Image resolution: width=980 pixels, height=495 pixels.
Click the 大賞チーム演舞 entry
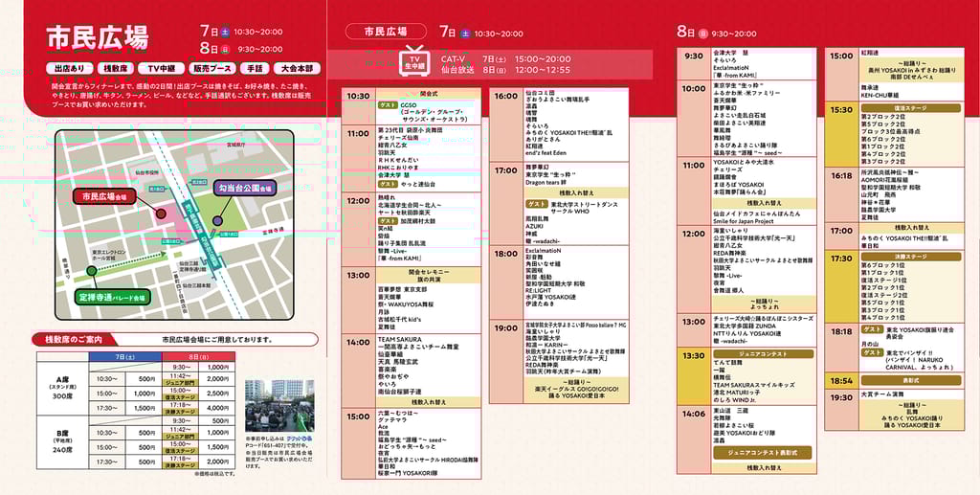(x=882, y=394)
